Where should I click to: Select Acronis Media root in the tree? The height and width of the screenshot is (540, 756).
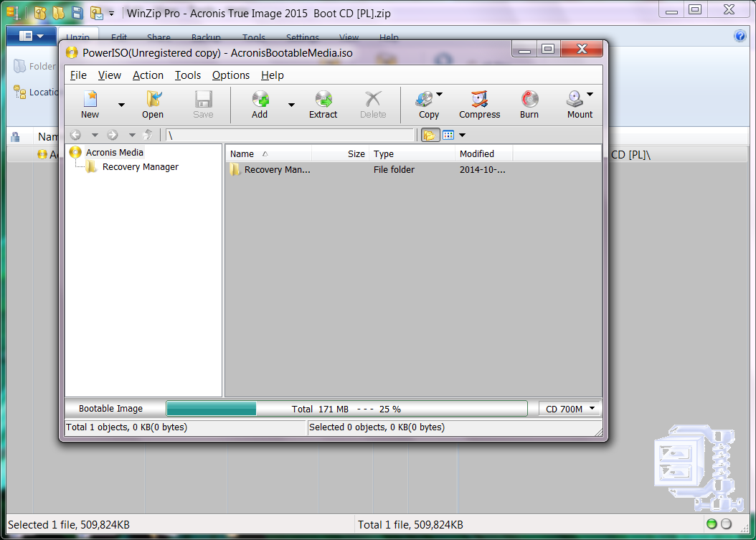(x=114, y=152)
